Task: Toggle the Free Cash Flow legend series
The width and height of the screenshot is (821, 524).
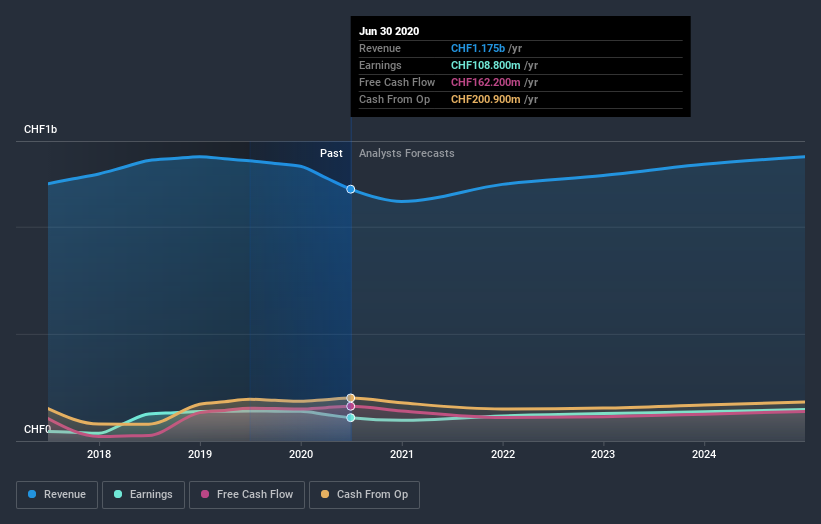Action: click(247, 495)
